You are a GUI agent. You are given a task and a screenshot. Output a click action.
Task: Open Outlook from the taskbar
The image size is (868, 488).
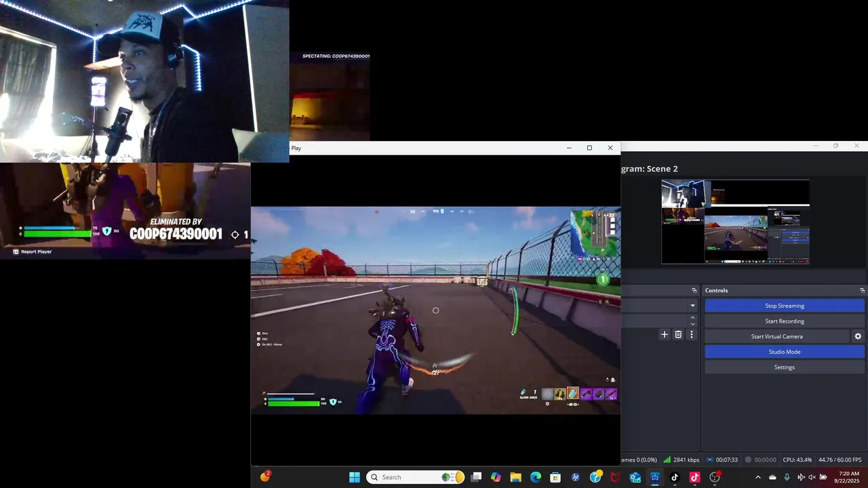pyautogui.click(x=635, y=477)
